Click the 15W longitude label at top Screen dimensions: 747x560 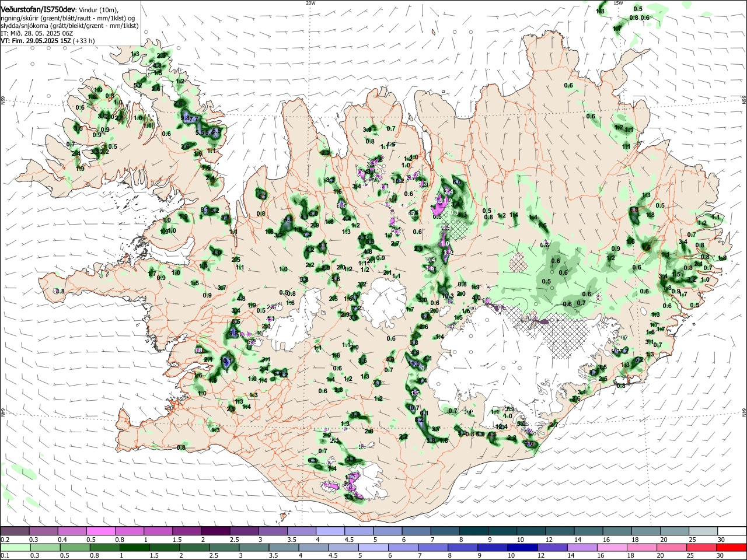[619, 3]
